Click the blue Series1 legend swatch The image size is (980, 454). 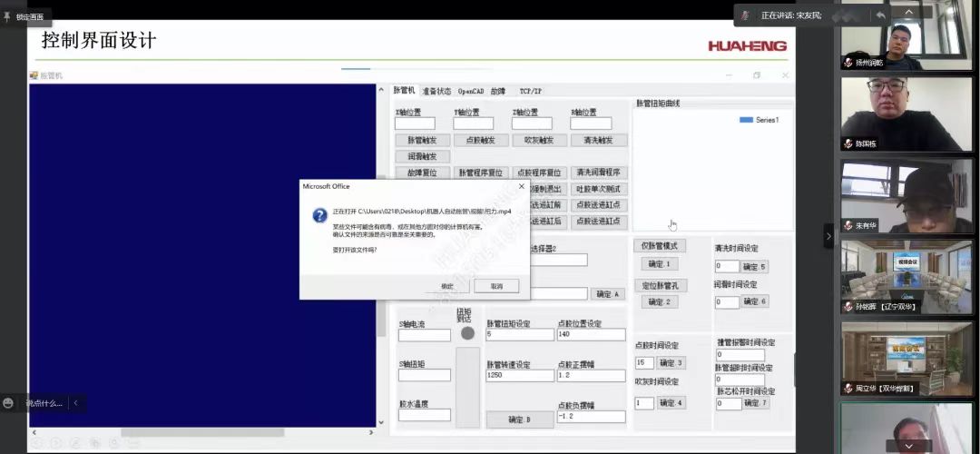point(746,120)
